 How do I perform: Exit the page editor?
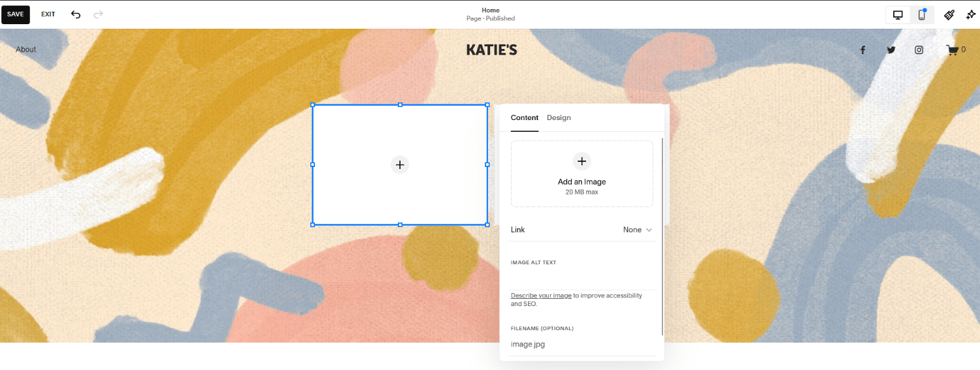pyautogui.click(x=48, y=14)
